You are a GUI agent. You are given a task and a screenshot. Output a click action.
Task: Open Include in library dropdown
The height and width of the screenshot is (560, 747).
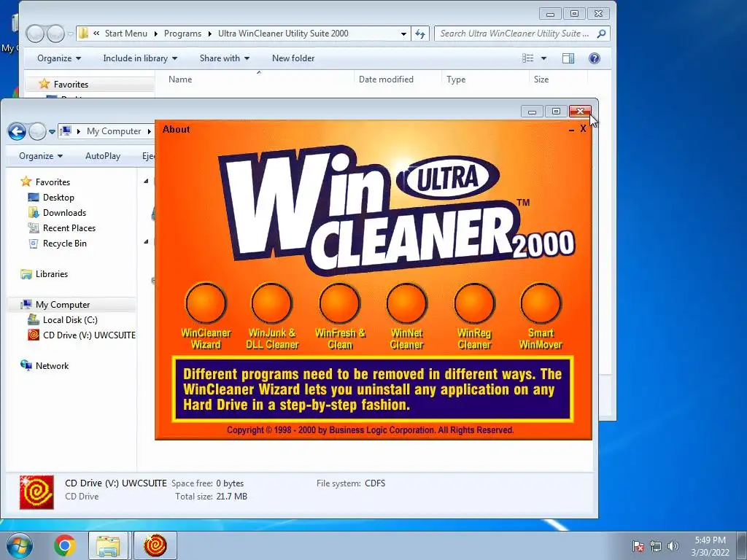click(140, 58)
